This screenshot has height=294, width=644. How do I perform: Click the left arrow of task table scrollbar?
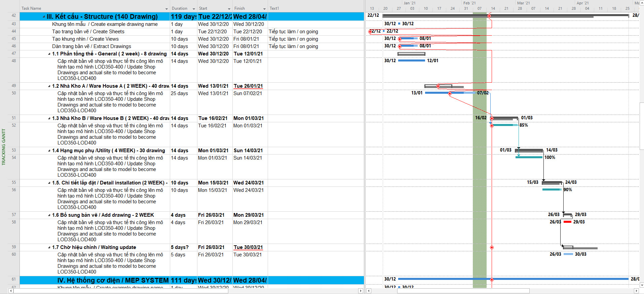(11, 291)
